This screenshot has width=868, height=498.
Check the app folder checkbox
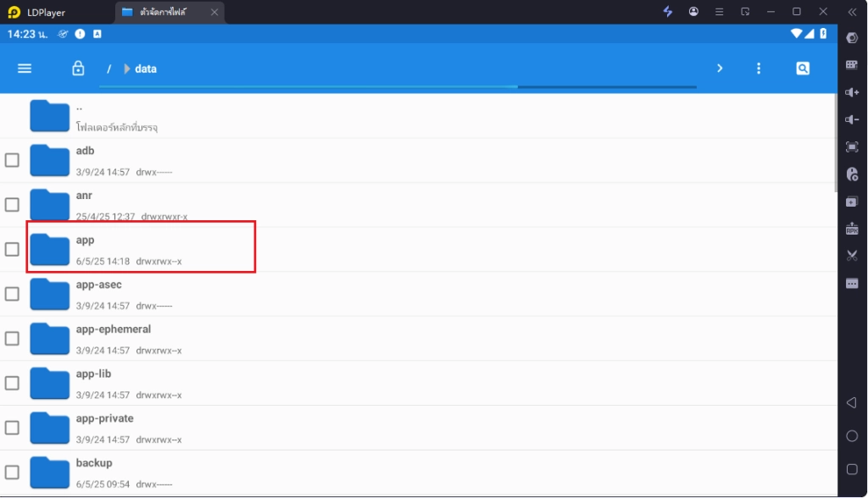point(12,250)
